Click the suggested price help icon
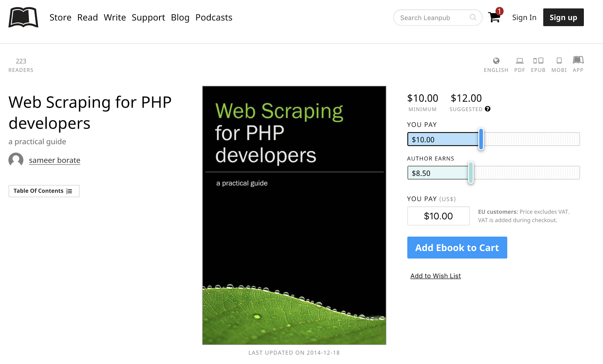603x364 pixels. click(488, 109)
